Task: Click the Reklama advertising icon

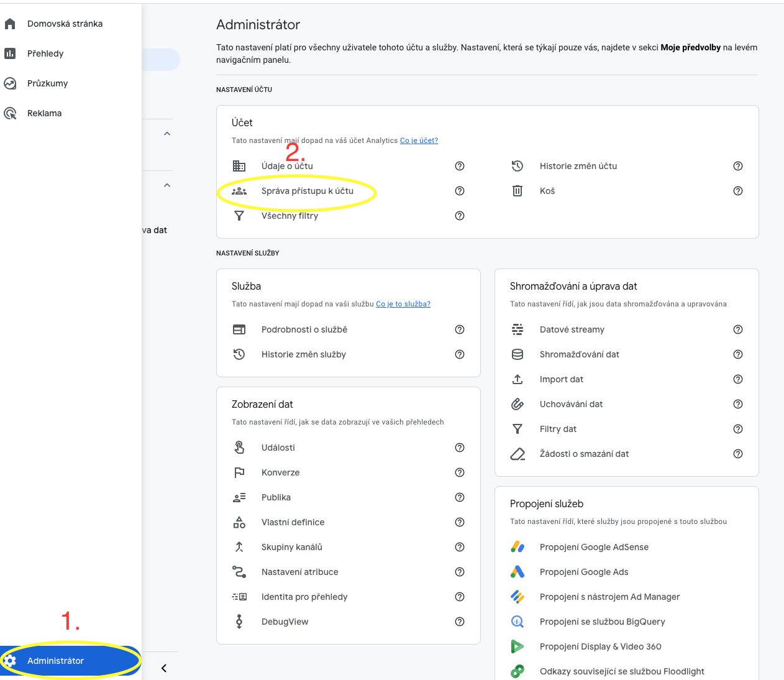Action: click(x=10, y=113)
